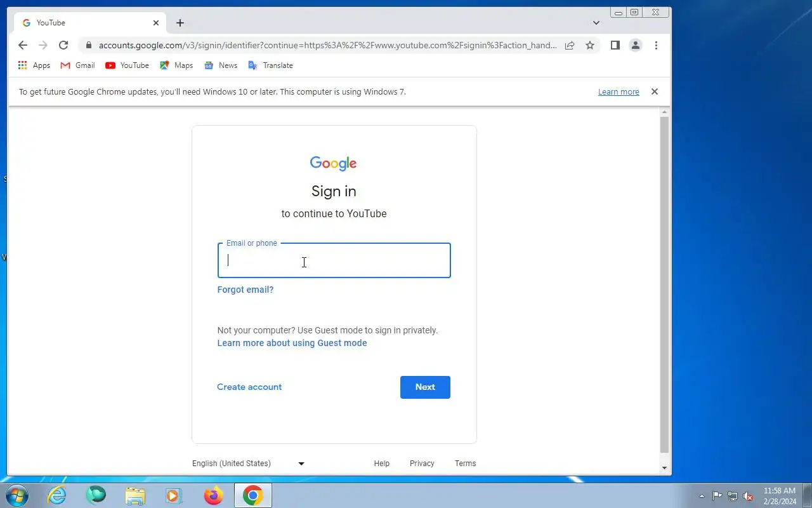Open the Privacy footer link
Screen dimensions: 812x508
[x=422, y=464]
